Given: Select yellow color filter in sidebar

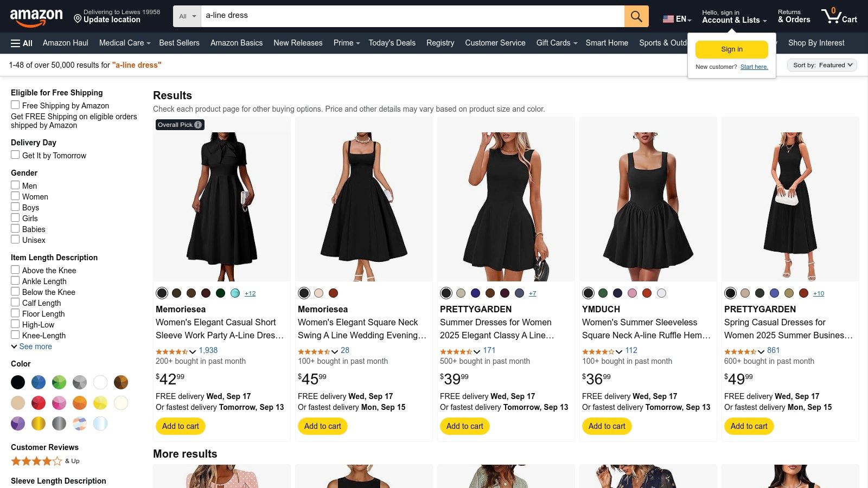Looking at the screenshot, I should tap(100, 403).
